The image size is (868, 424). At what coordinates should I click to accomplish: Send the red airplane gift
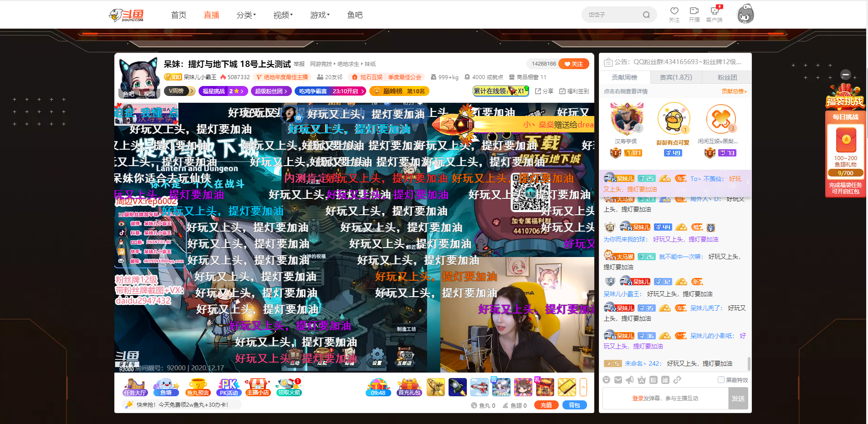pyautogui.click(x=480, y=387)
